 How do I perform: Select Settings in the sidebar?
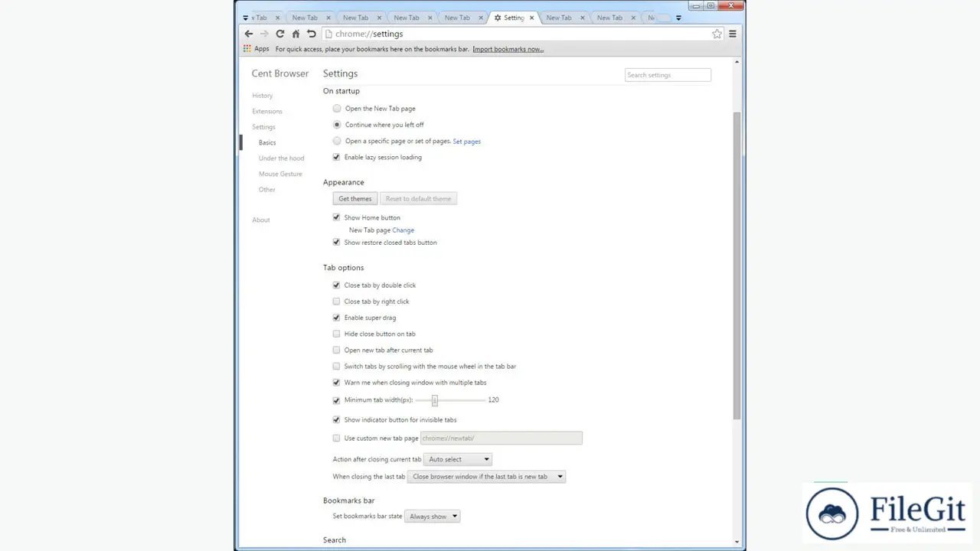tap(263, 127)
